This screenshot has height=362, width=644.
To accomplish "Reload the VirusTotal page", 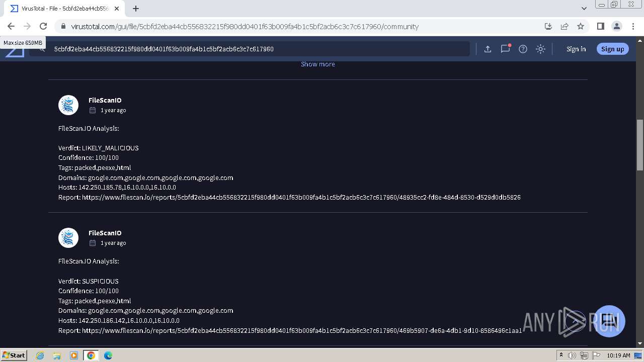I will (43, 26).
